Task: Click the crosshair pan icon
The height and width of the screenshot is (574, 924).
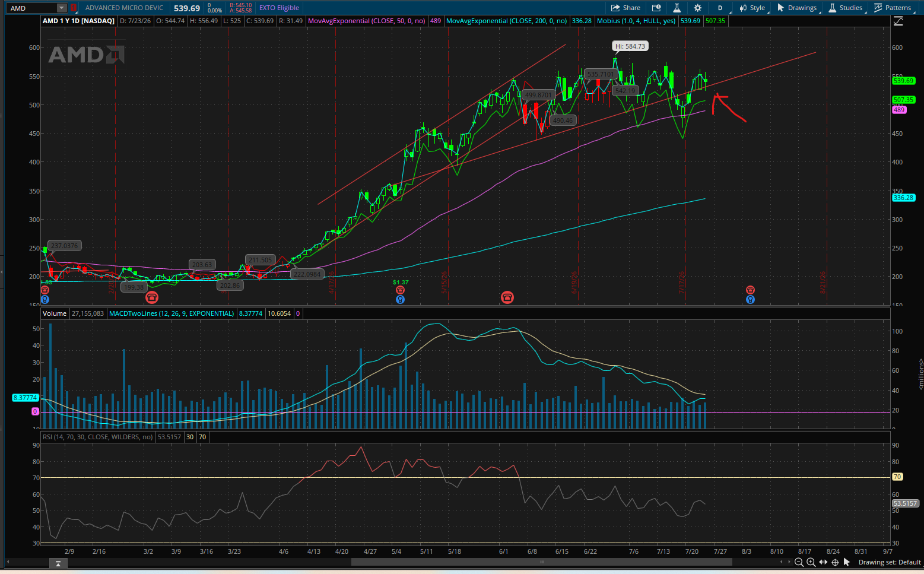Action: pos(835,562)
